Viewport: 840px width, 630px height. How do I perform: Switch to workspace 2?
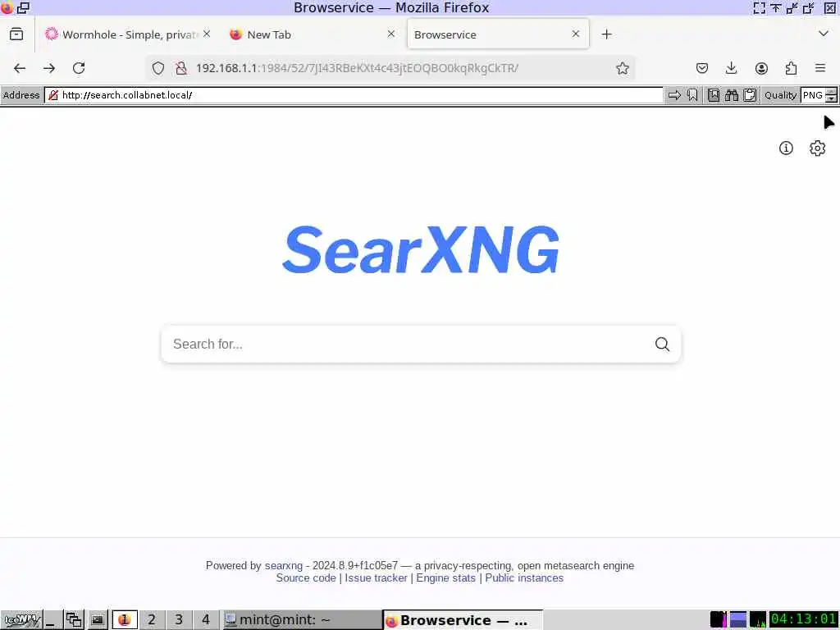[152, 620]
